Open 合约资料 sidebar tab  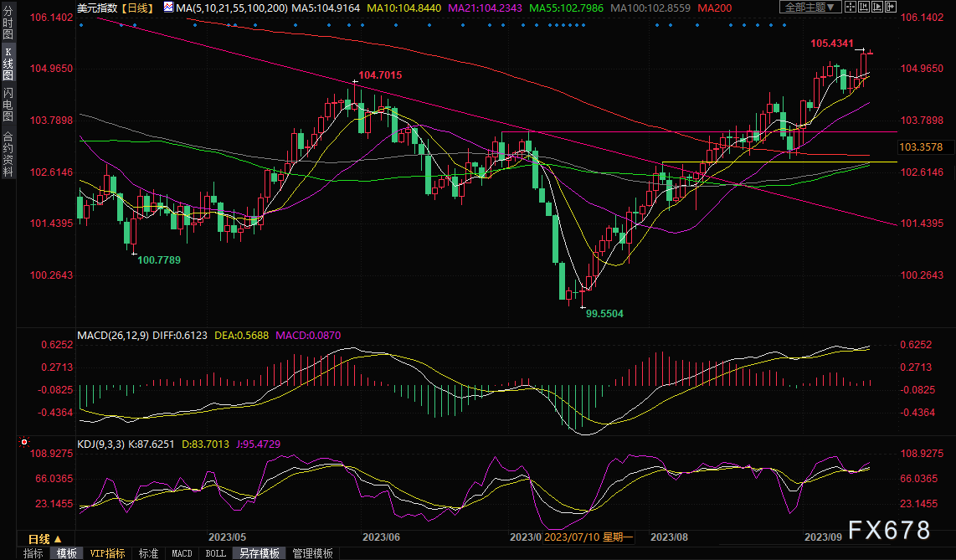click(x=8, y=153)
